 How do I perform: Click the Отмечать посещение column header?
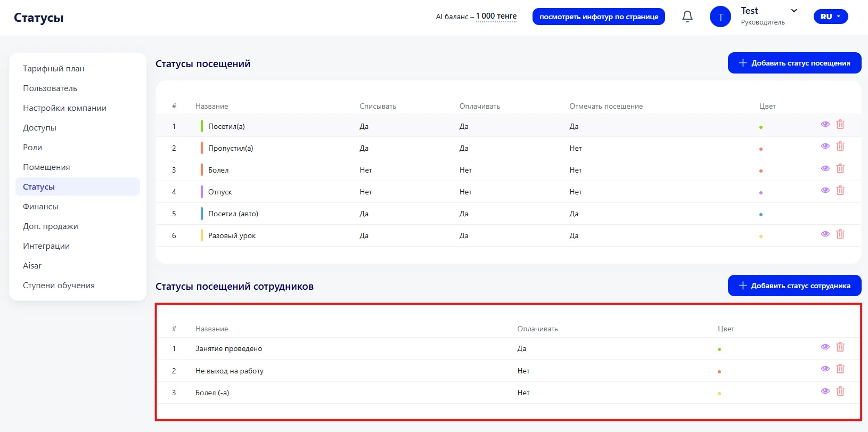(606, 106)
